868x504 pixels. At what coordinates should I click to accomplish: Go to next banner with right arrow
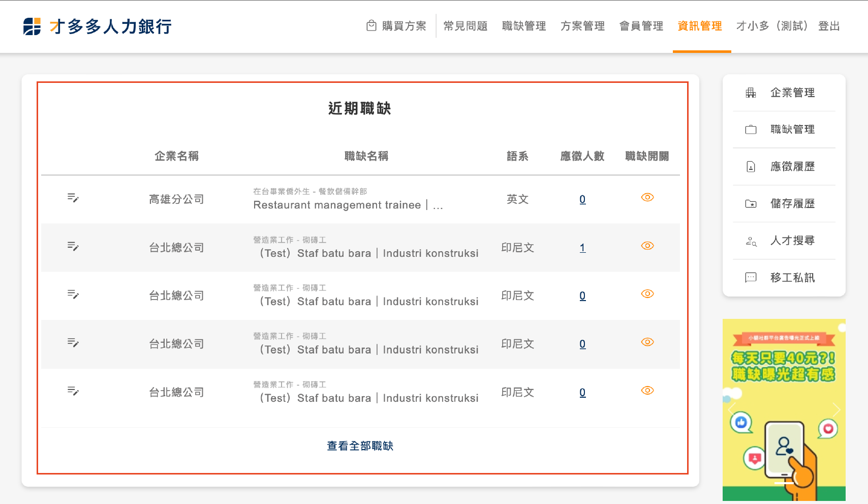pos(836,409)
